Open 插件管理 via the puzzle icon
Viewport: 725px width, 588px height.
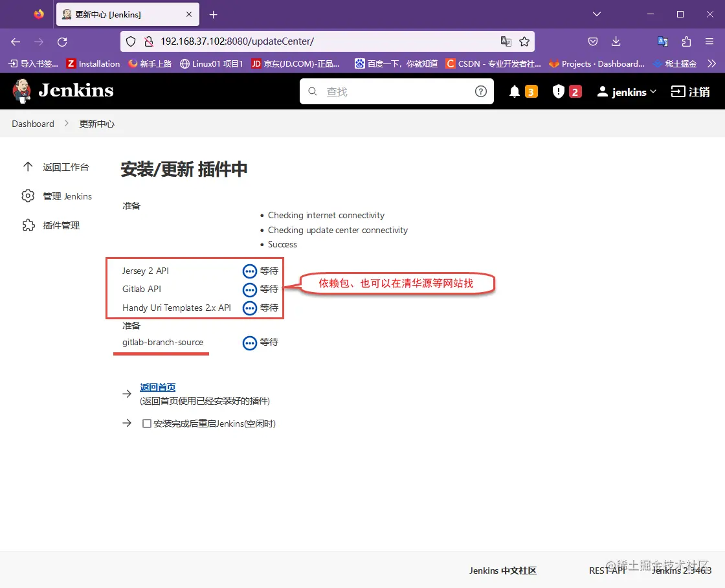[x=28, y=225]
